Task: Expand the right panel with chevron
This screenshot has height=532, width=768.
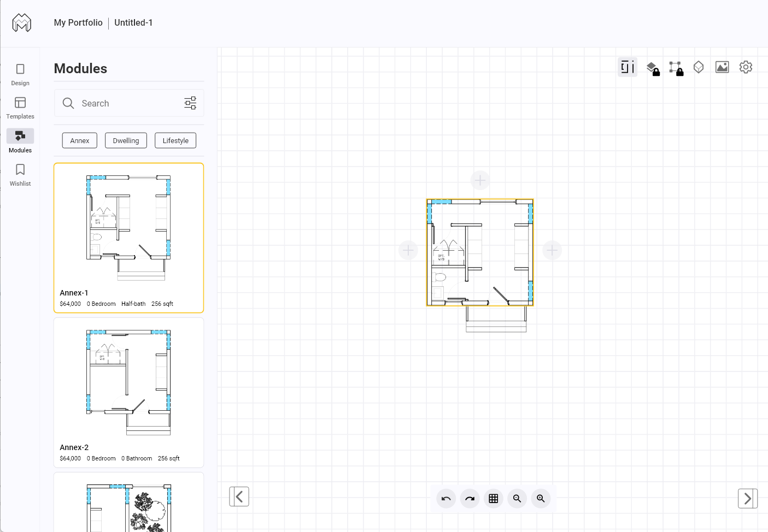Action: 748,498
